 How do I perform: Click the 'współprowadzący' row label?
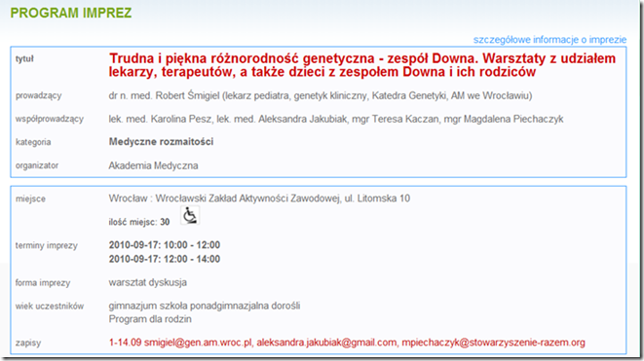[50, 119]
